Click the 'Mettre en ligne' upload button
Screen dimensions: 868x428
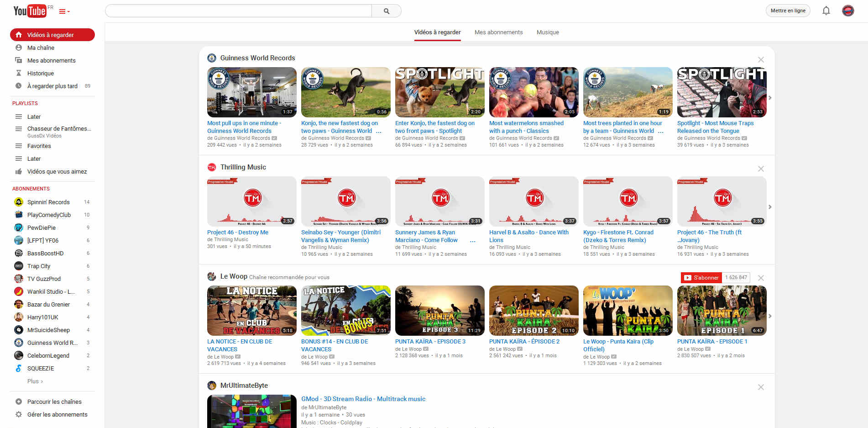tap(788, 11)
